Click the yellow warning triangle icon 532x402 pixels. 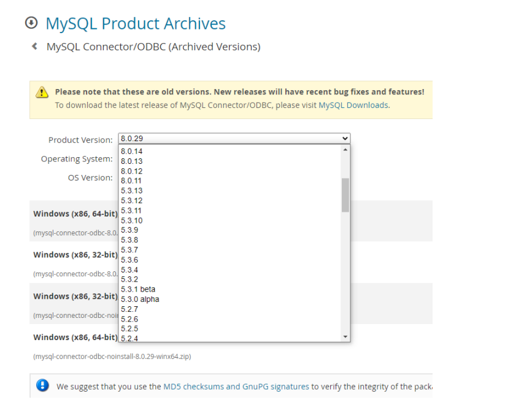42,92
